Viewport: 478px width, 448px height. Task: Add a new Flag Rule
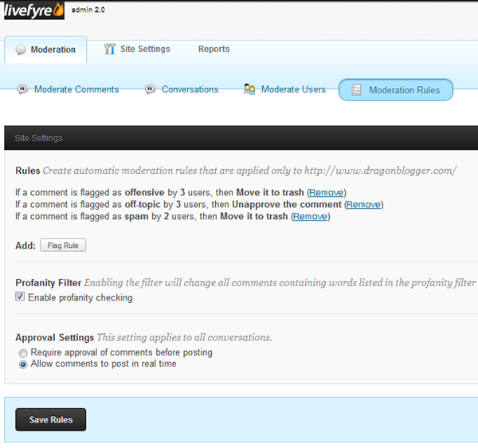[63, 246]
